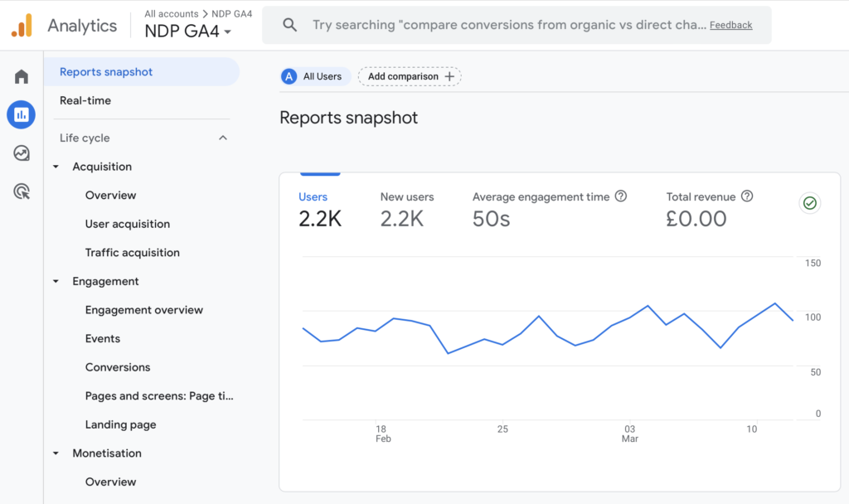
Task: Click the Life cycle heading
Action: coord(85,138)
